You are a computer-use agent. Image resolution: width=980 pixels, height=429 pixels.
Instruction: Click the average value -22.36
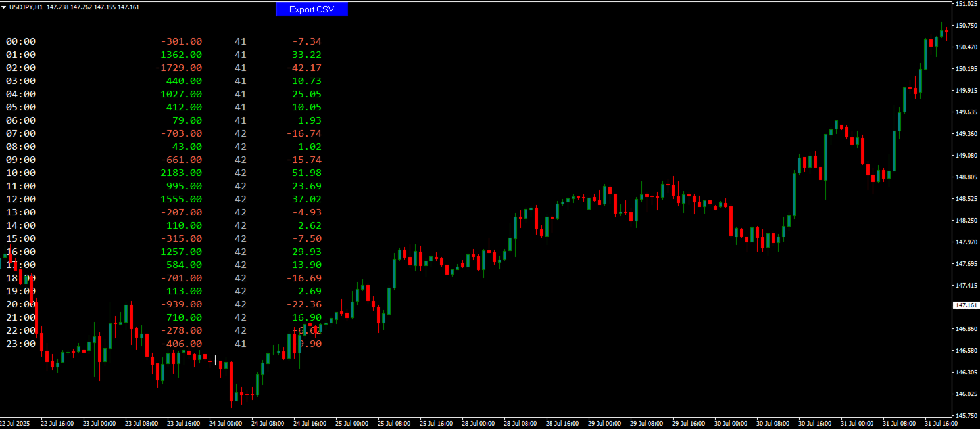pyautogui.click(x=304, y=304)
